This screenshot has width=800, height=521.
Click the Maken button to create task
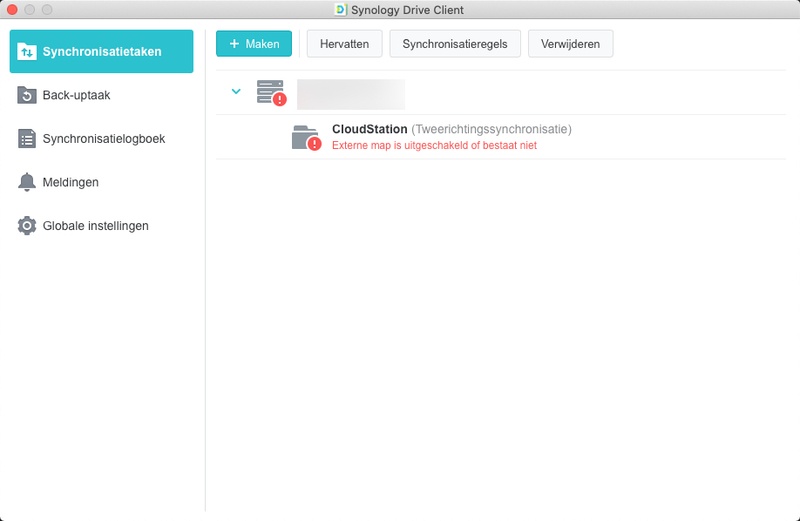254,44
